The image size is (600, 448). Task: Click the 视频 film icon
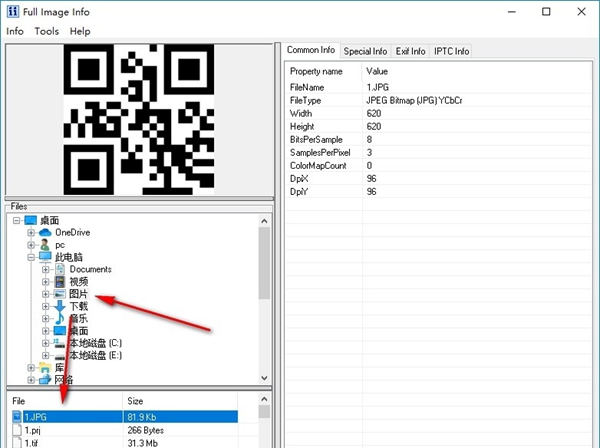(x=60, y=282)
